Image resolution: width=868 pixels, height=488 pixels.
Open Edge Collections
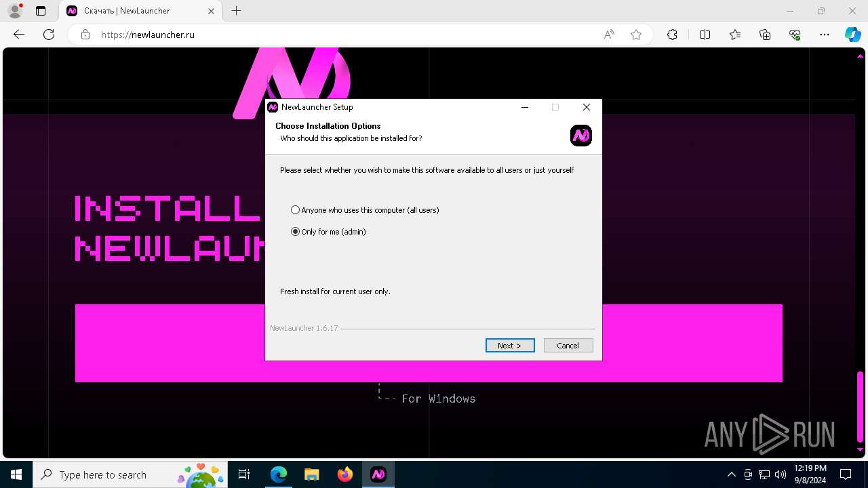[x=765, y=35]
